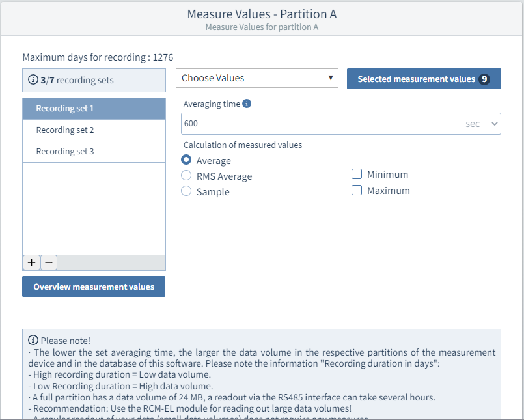The height and width of the screenshot is (420, 524).
Task: Add a new recording set with plus button
Action: point(31,262)
